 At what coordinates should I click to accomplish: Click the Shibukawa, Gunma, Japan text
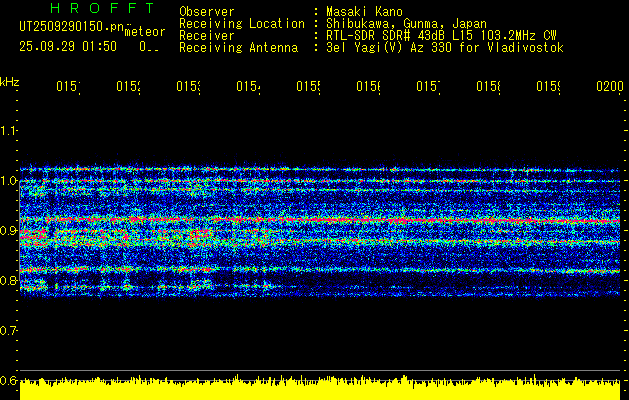tap(406, 24)
